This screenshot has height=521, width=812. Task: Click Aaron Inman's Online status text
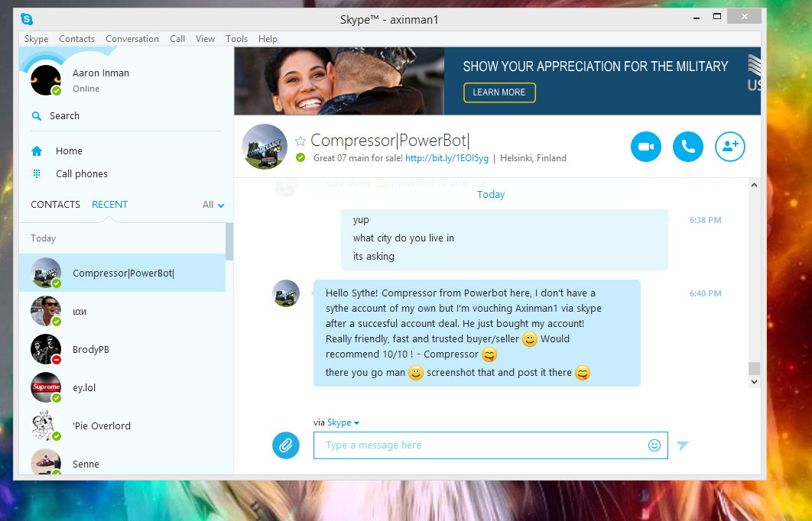[86, 89]
